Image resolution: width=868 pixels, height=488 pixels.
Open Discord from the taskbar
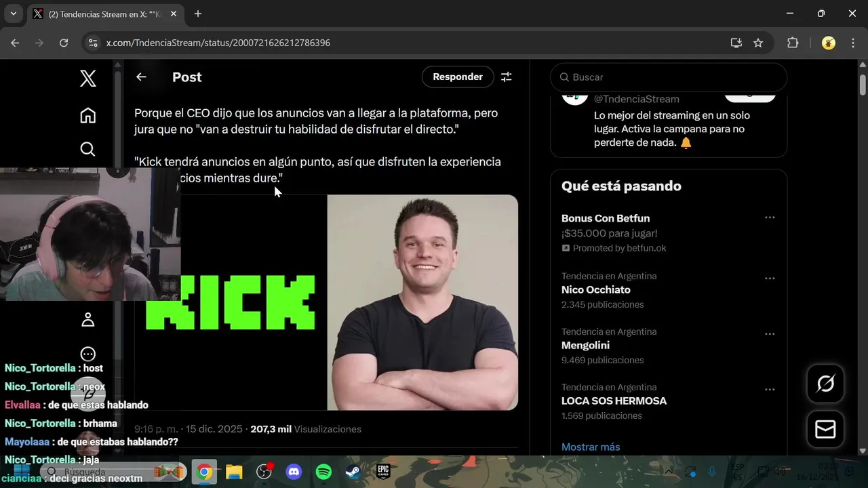tap(294, 472)
